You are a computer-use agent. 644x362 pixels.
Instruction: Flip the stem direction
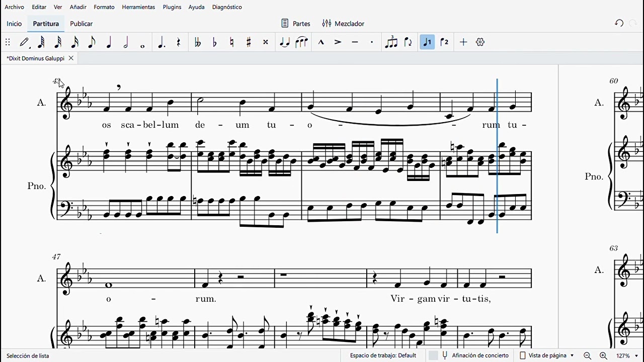pos(408,42)
